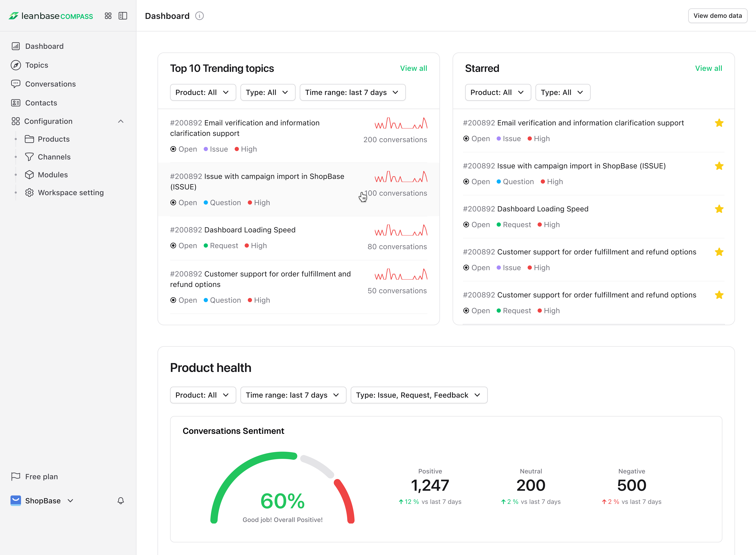Click View all in Trending topics
Viewport: 756px width, 555px height.
413,68
